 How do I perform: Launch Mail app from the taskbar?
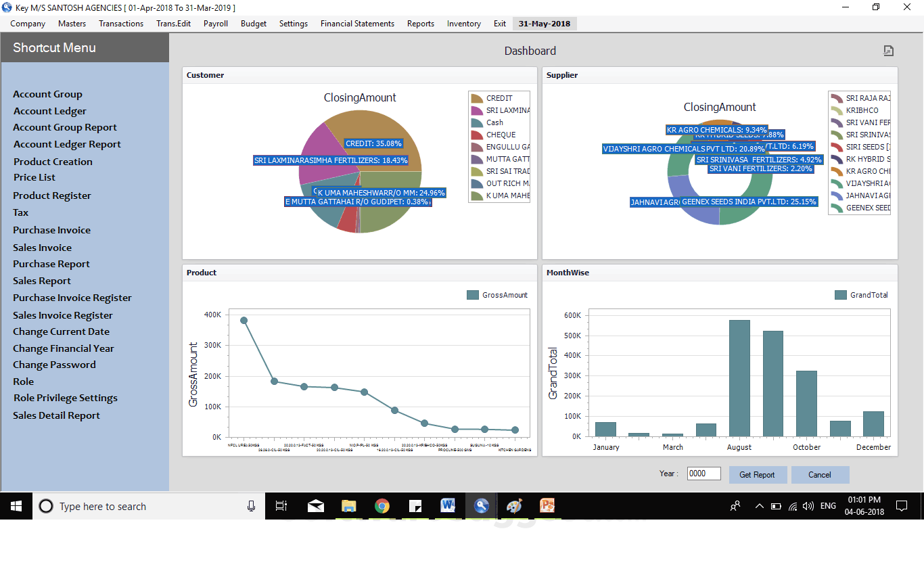coord(315,506)
